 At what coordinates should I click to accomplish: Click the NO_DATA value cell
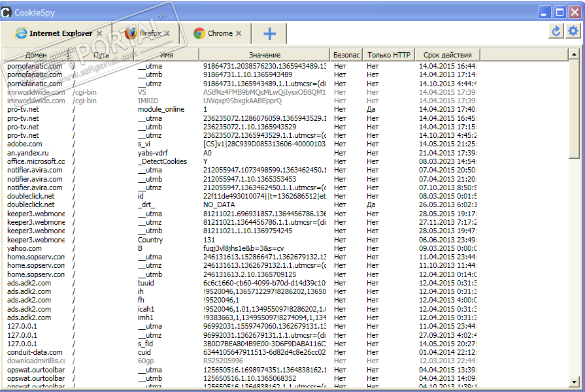pyautogui.click(x=219, y=204)
